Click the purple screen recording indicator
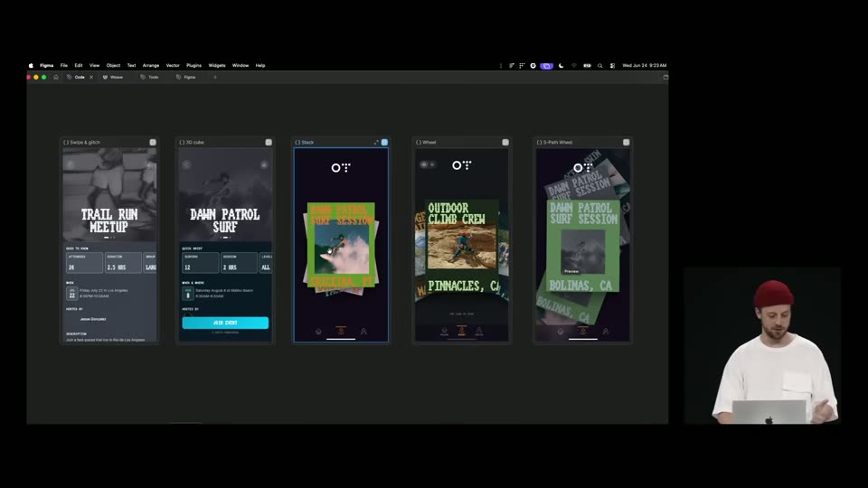The height and width of the screenshot is (488, 868). tap(546, 65)
